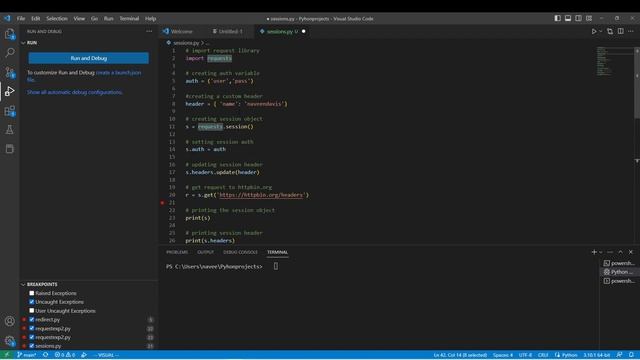The image size is (640, 360).
Task: Open Customize Layout icon in title bar
Action: coord(589,18)
